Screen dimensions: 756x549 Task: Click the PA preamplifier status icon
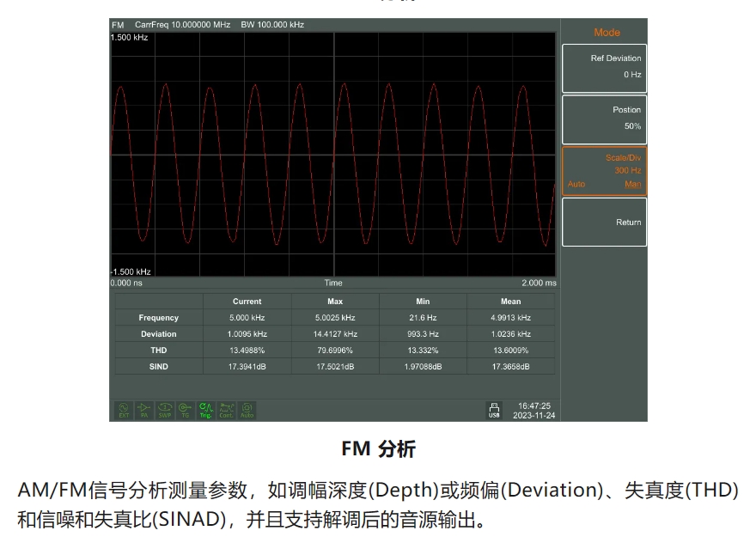point(143,411)
